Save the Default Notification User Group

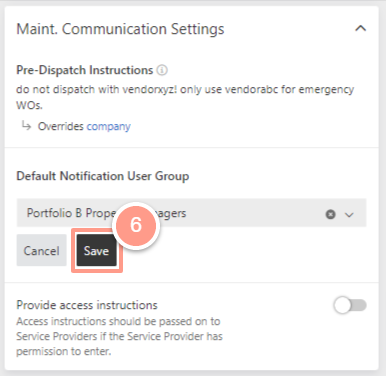coord(97,250)
